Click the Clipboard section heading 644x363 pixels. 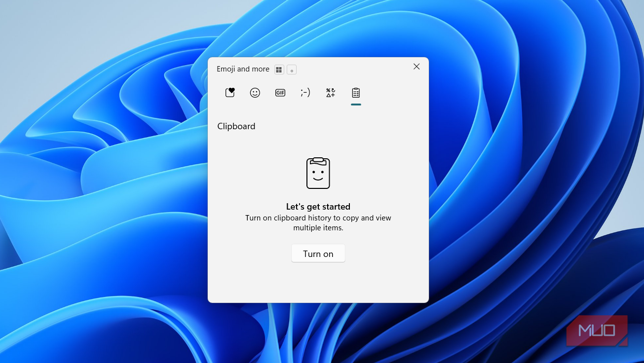click(x=236, y=126)
